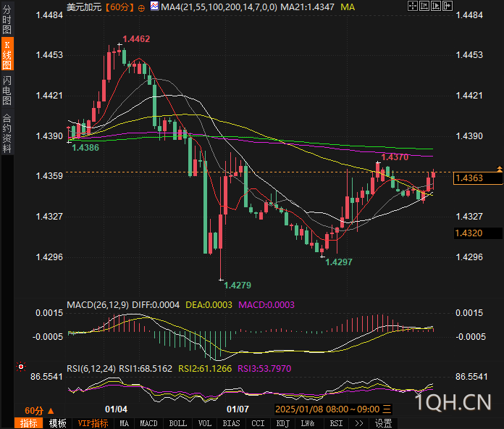
Task: Switch to 分时图 view
Action: tap(7, 20)
